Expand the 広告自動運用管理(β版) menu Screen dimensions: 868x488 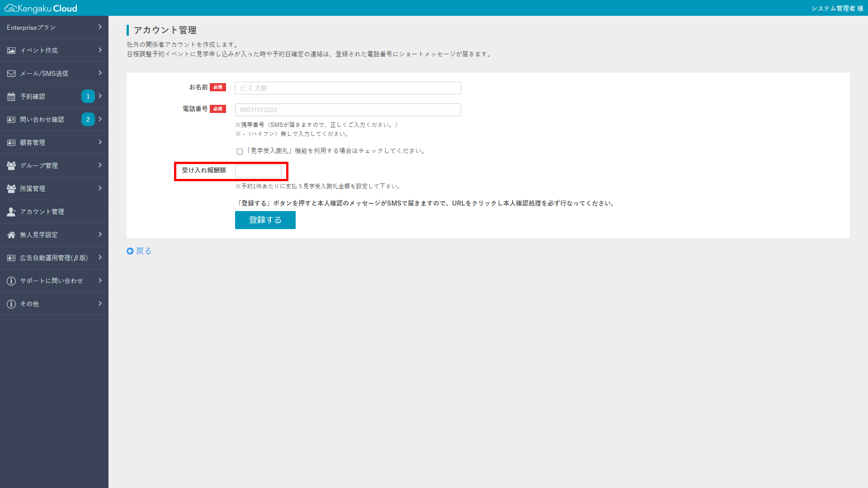coord(100,258)
